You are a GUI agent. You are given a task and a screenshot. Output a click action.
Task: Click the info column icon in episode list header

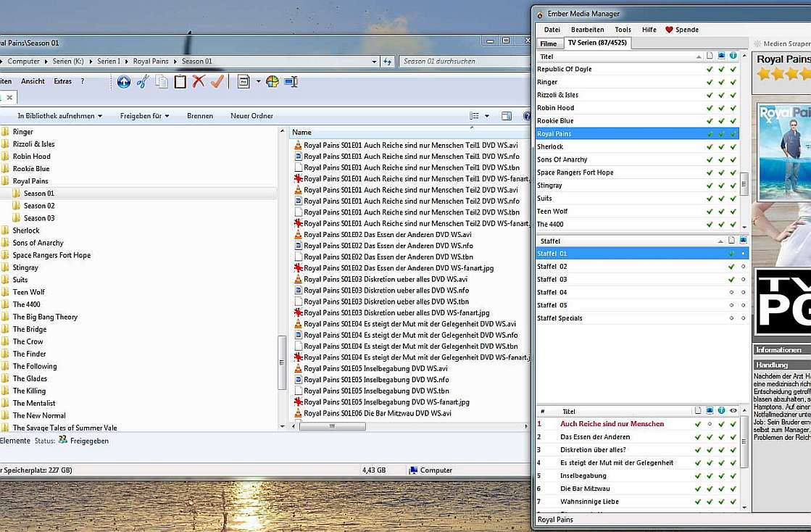pyautogui.click(x=722, y=410)
